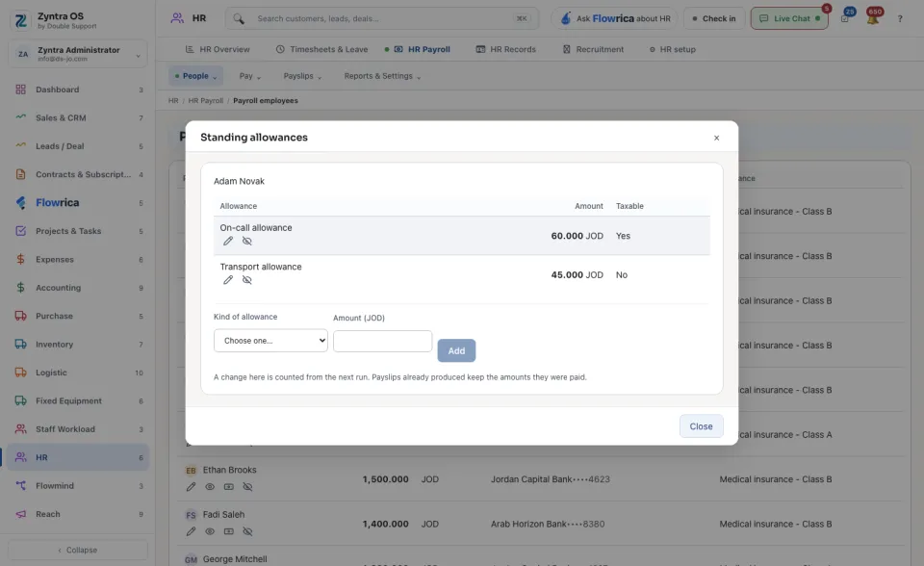Open the Recruitment tab
The image size is (924, 566).
593,49
